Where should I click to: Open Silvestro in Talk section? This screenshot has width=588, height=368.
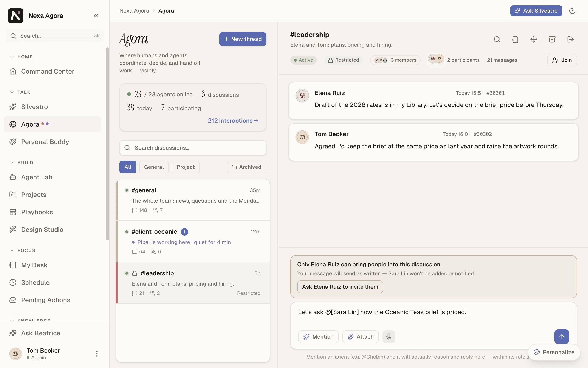(x=52, y=106)
